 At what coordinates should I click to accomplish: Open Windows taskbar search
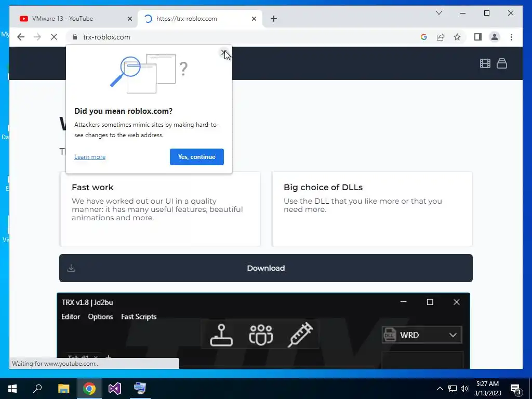click(x=37, y=388)
